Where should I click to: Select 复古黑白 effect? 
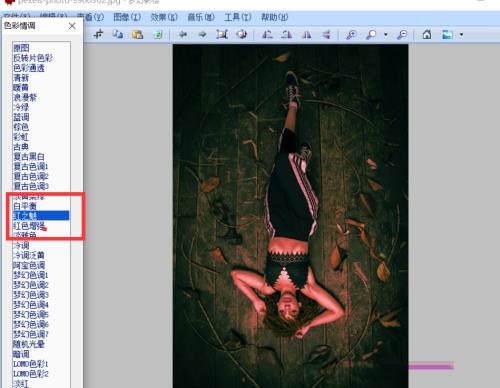[29, 157]
